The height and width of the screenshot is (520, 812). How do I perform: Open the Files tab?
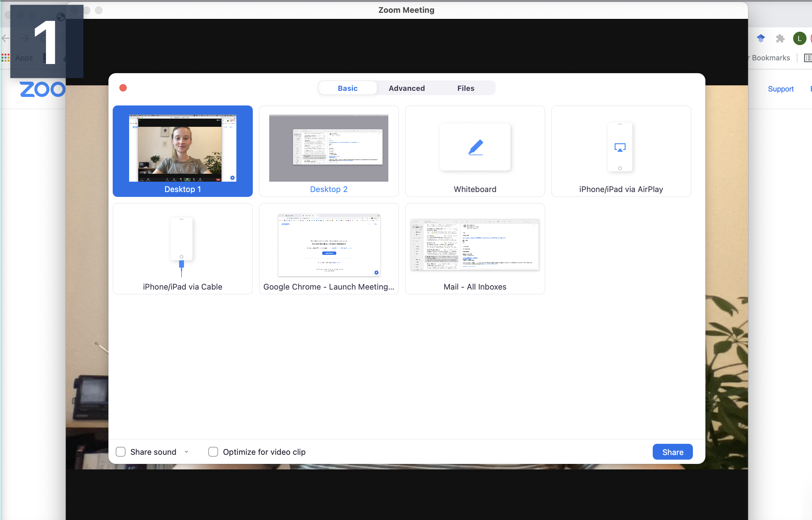pos(465,88)
